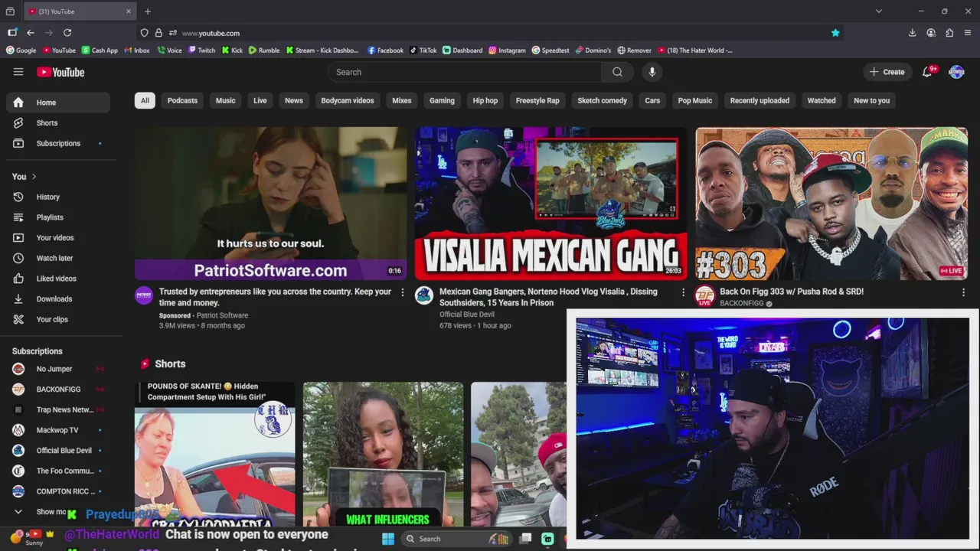Open more options for Back On Figg video
Image resolution: width=980 pixels, height=551 pixels.
[963, 292]
